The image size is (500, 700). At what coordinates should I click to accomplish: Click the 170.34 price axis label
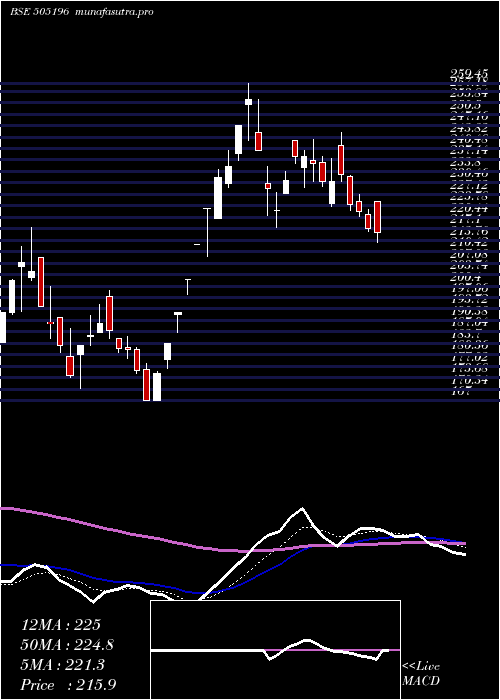pos(469,380)
